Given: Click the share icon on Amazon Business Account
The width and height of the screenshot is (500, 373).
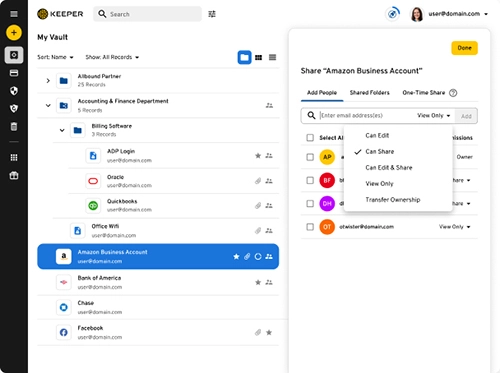Looking at the screenshot, I should (269, 256).
